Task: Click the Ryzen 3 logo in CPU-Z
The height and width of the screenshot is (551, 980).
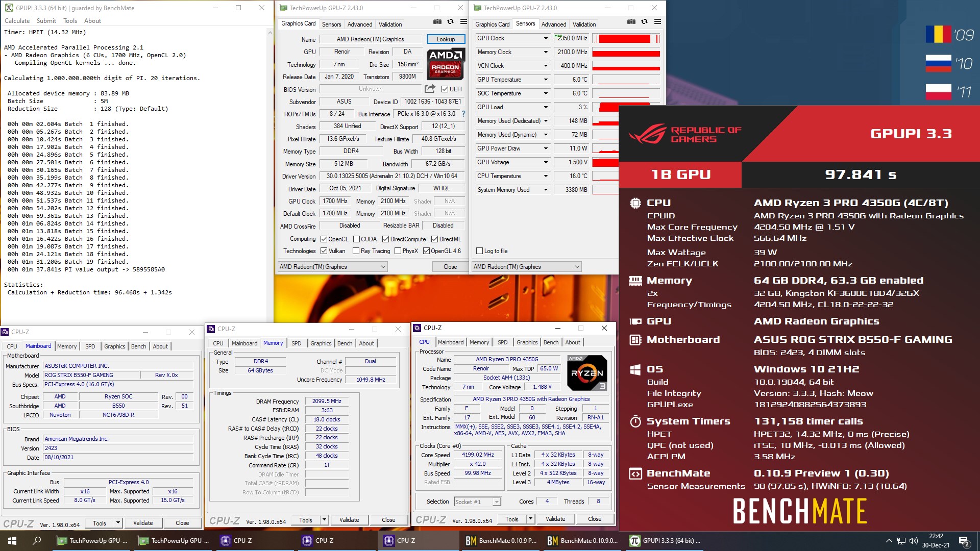Action: click(x=587, y=373)
